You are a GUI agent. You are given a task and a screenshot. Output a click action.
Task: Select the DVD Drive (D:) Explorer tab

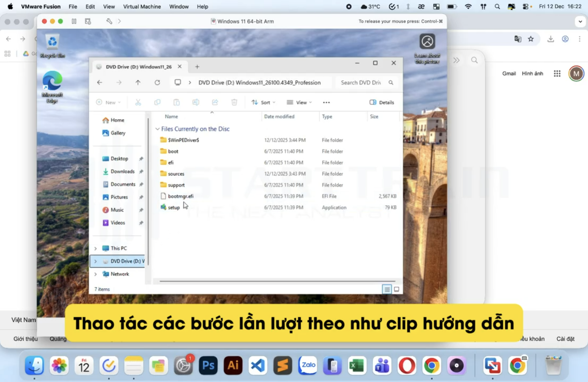pyautogui.click(x=138, y=66)
